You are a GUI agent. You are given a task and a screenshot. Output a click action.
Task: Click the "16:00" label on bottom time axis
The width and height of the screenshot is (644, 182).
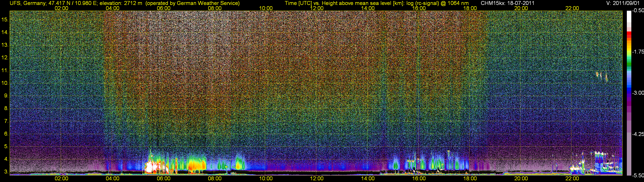pyautogui.click(x=419, y=179)
